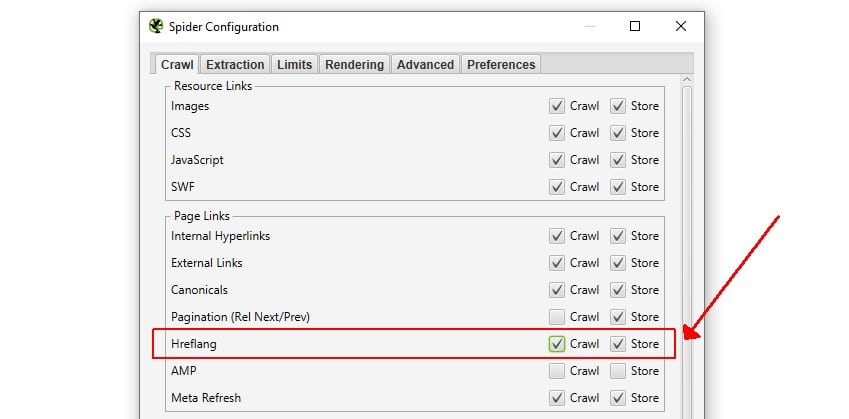Disable Crawl for Hreflang

pos(557,344)
